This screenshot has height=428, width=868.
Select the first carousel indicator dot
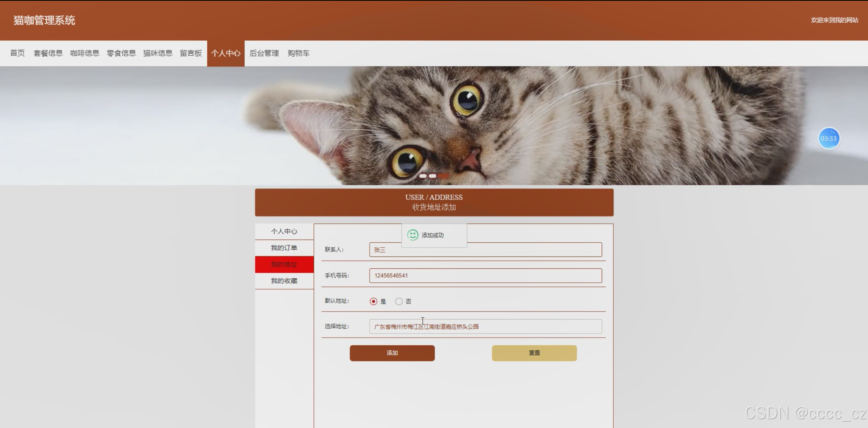coord(423,176)
